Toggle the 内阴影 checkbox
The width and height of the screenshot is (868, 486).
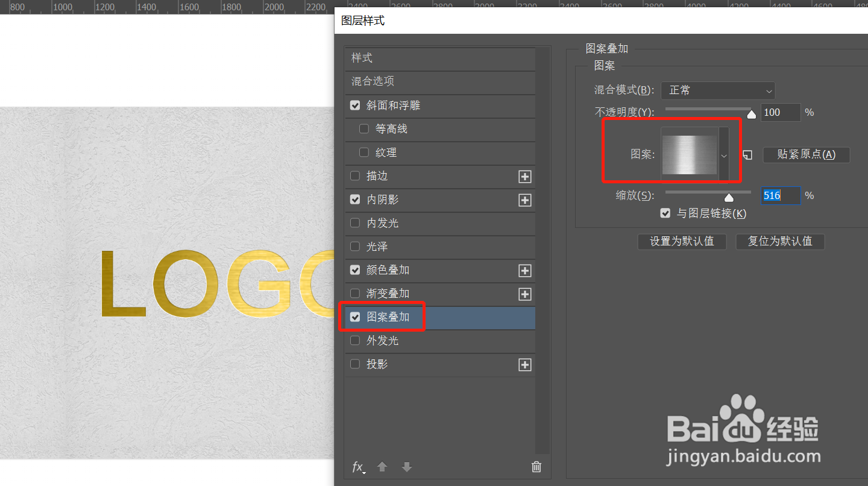355,200
